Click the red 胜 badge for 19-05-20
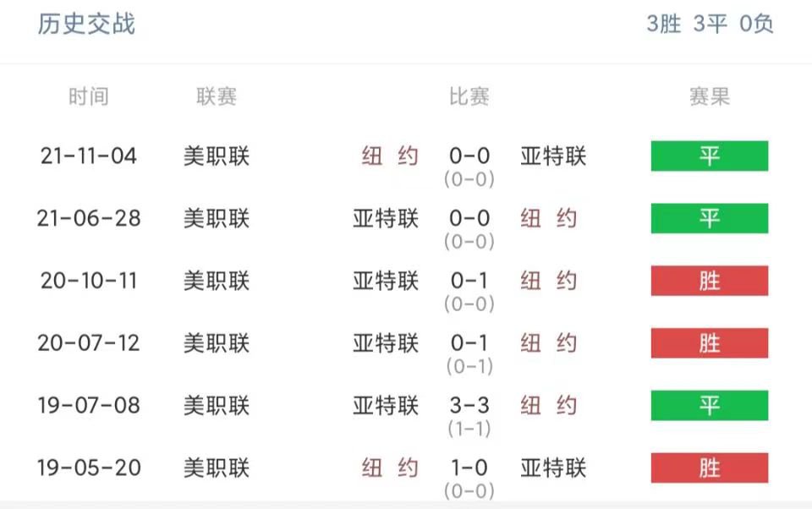The image size is (812, 509). click(x=710, y=468)
